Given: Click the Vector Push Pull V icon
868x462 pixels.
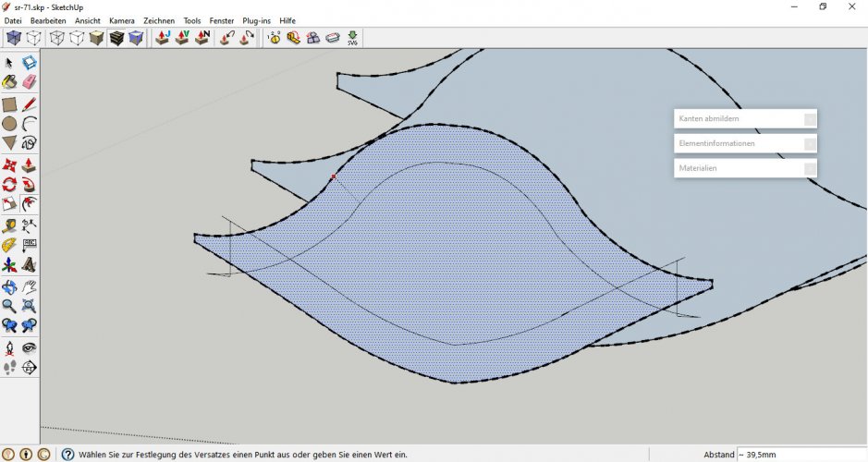Looking at the screenshot, I should point(183,38).
